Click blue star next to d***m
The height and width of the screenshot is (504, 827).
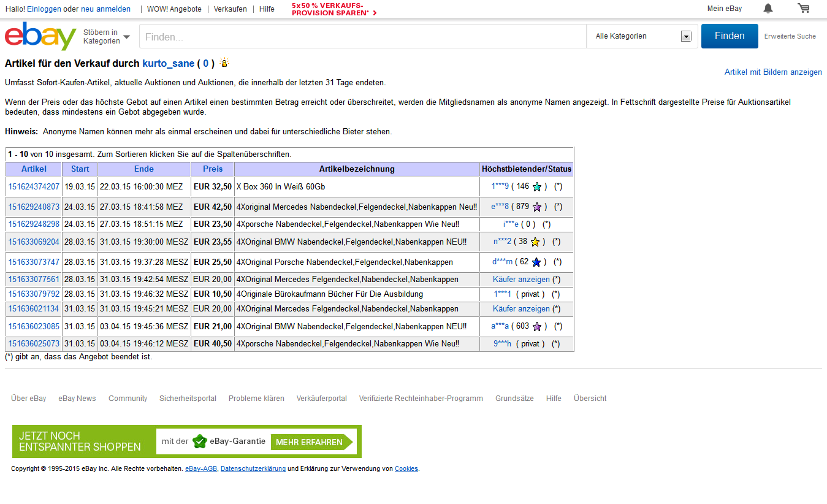point(536,262)
